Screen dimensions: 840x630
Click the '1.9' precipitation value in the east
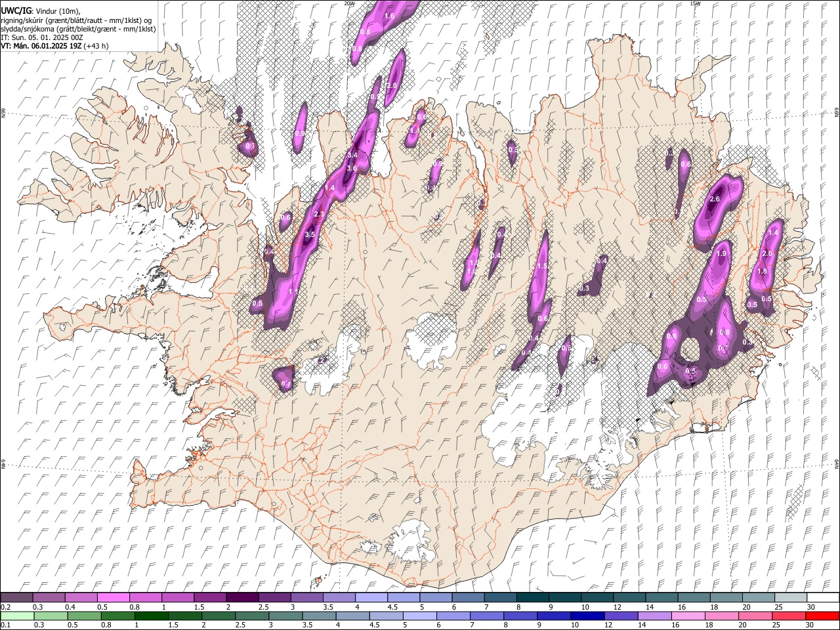722,253
